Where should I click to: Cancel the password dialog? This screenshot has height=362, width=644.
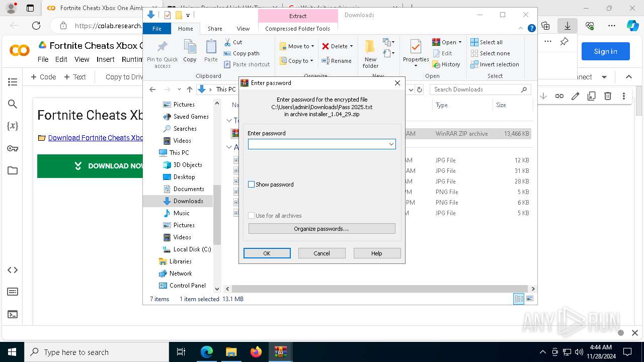[x=321, y=253]
